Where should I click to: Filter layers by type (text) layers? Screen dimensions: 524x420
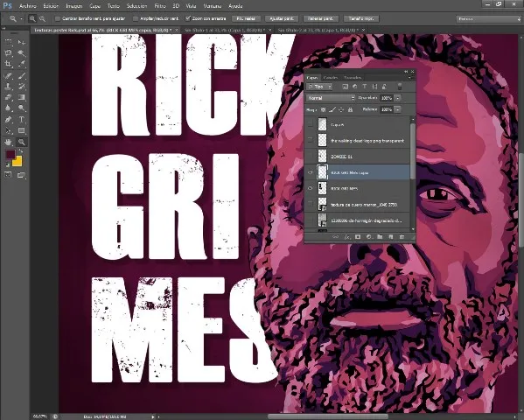pos(365,87)
